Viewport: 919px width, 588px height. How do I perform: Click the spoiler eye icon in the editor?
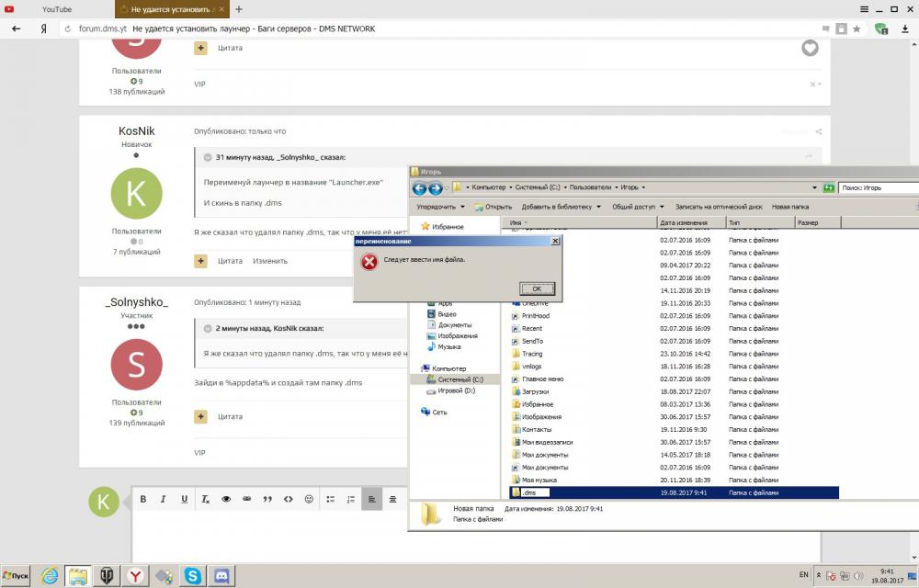226,499
